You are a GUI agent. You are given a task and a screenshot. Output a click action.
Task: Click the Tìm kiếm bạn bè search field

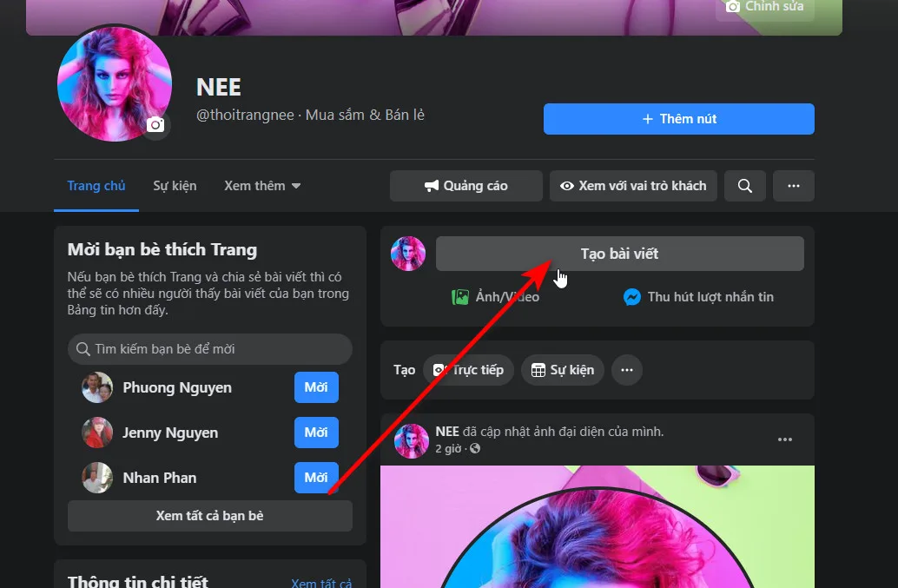point(209,349)
